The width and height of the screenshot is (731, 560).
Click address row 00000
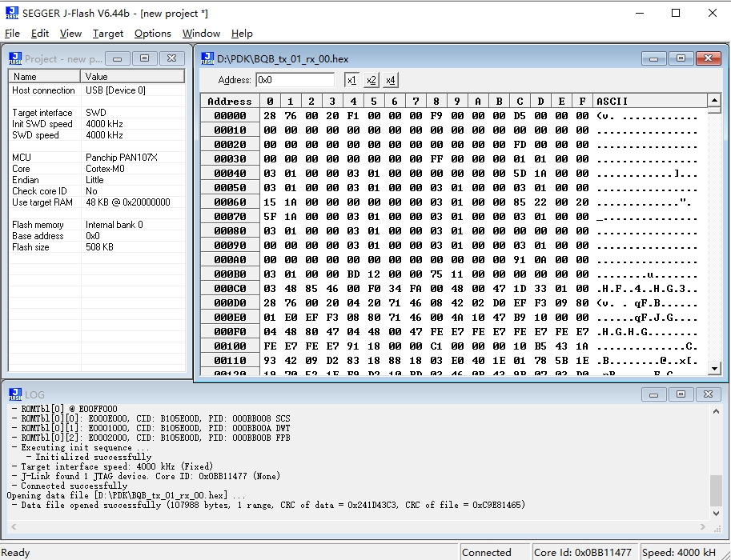coord(230,115)
